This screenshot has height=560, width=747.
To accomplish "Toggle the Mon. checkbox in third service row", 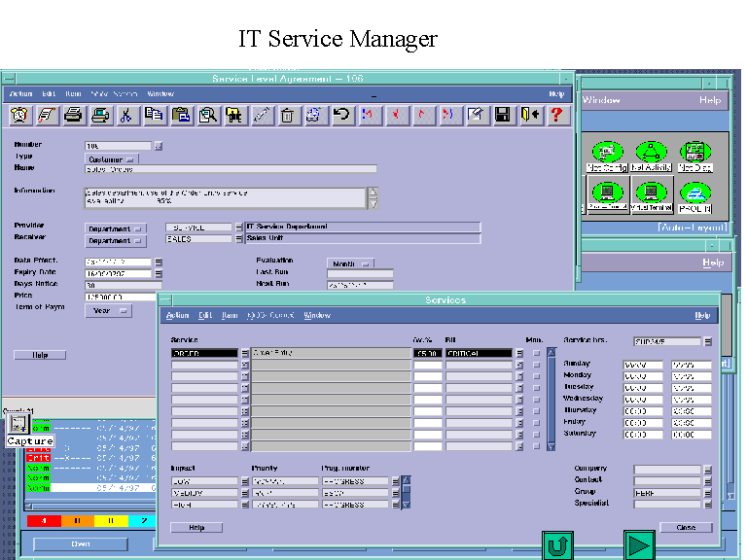I will coord(535,377).
